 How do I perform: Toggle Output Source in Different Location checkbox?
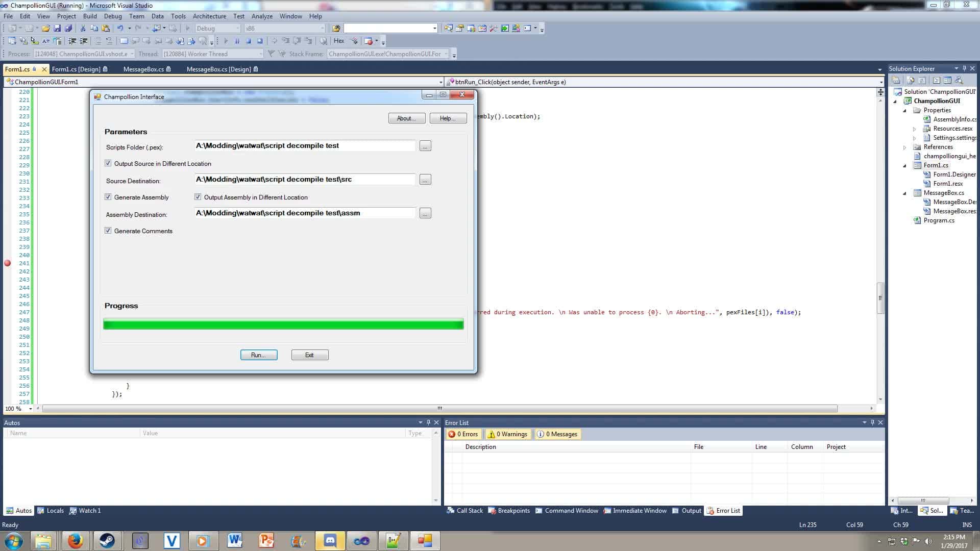[108, 163]
